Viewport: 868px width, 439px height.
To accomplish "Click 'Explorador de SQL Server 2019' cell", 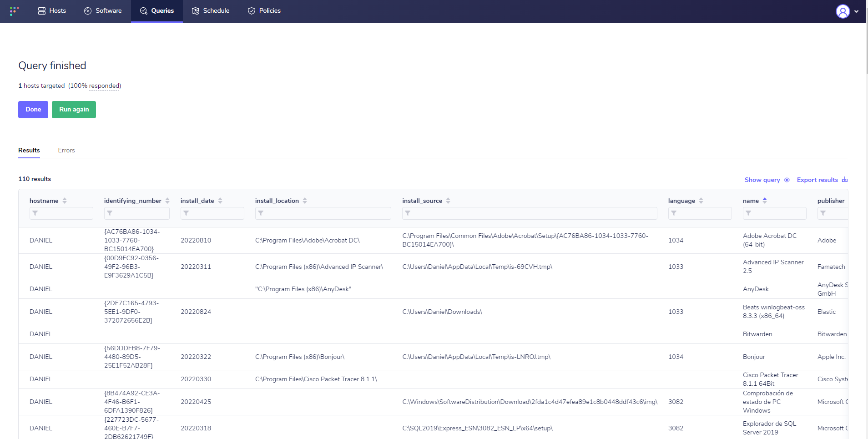I will tap(770, 428).
